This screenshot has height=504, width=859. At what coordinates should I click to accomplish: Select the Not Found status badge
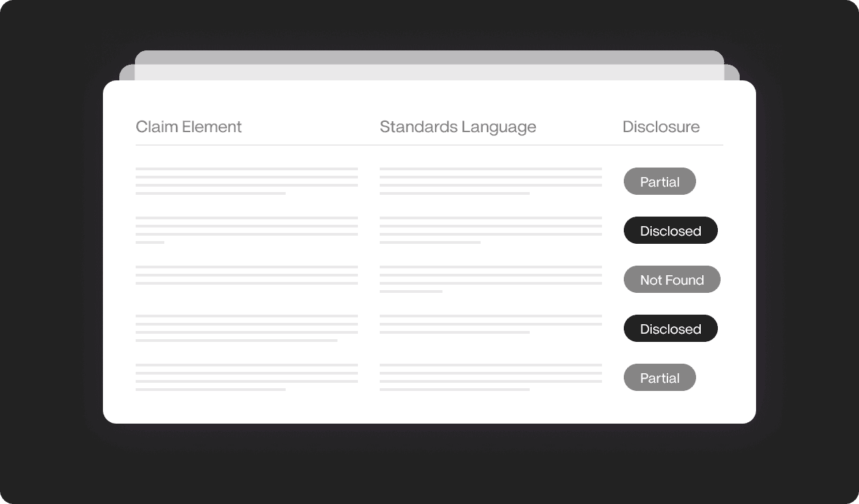point(672,279)
